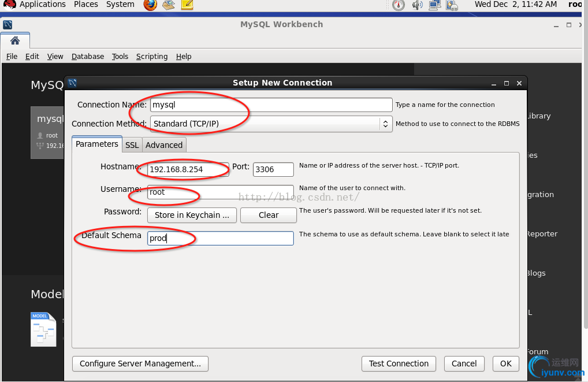Open the mysql connection tile in background
Screen dimensions: 588x382
pyautogui.click(x=47, y=132)
